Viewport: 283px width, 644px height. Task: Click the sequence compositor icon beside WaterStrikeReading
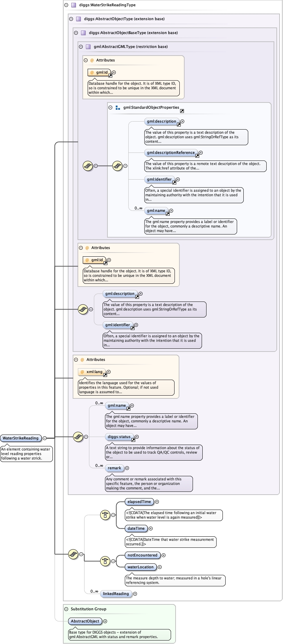pos(73,554)
